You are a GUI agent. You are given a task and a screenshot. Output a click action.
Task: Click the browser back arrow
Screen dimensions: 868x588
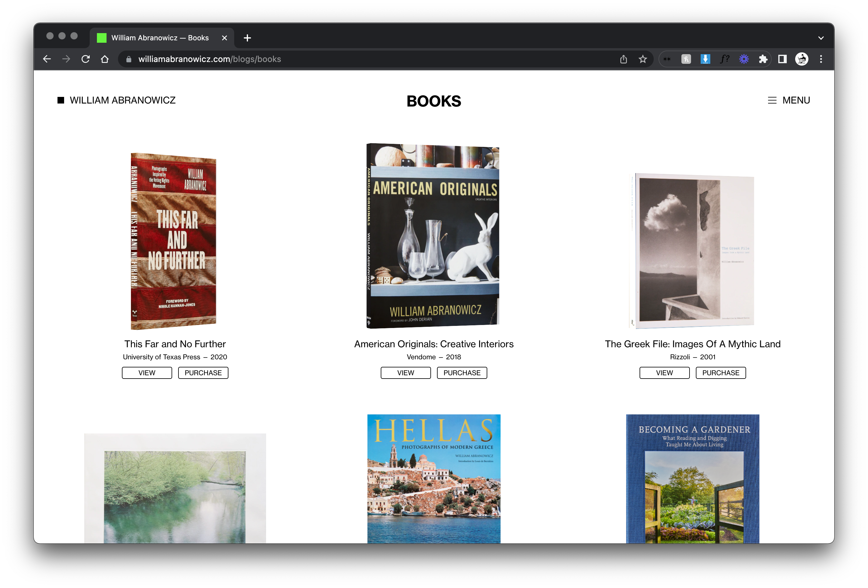coord(47,59)
